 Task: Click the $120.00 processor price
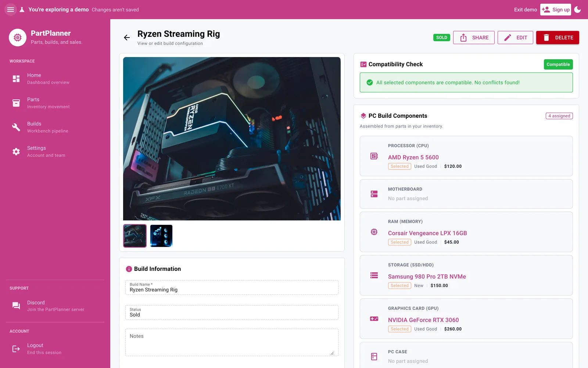(x=453, y=166)
